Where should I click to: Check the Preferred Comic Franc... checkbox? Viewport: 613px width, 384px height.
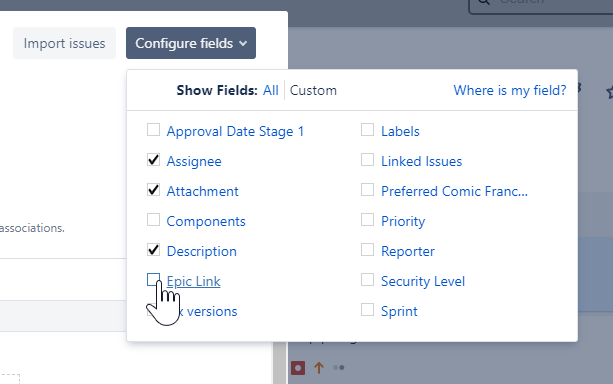[x=367, y=190]
